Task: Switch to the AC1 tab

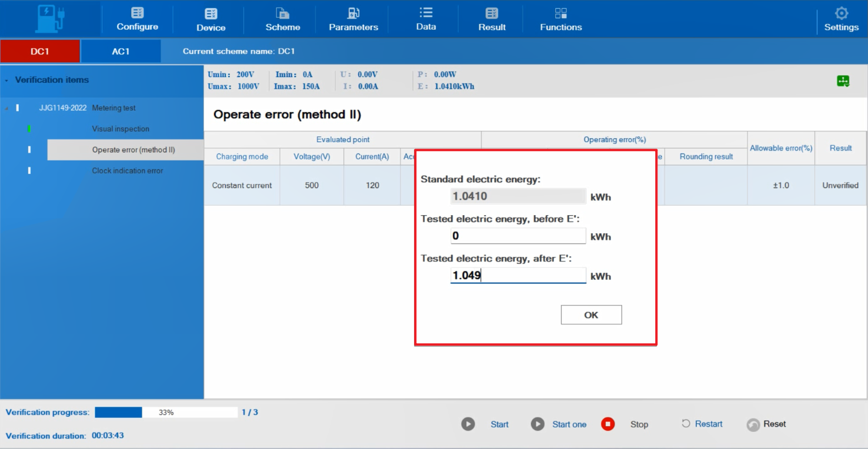Action: tap(121, 52)
